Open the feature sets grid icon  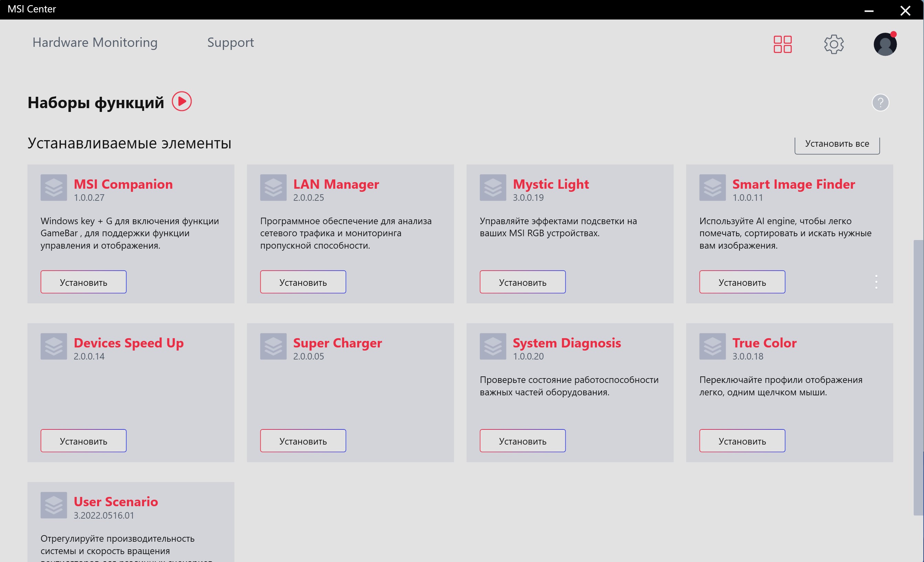(x=782, y=44)
